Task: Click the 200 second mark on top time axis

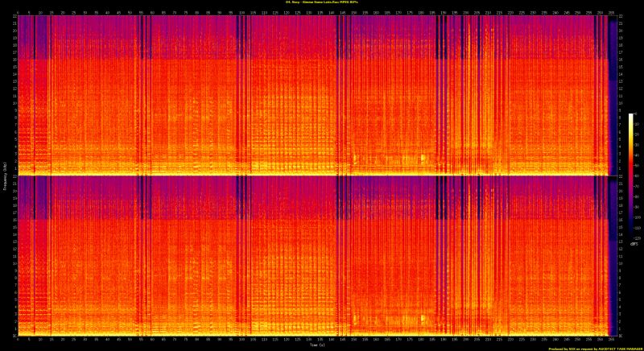Action: [465, 13]
